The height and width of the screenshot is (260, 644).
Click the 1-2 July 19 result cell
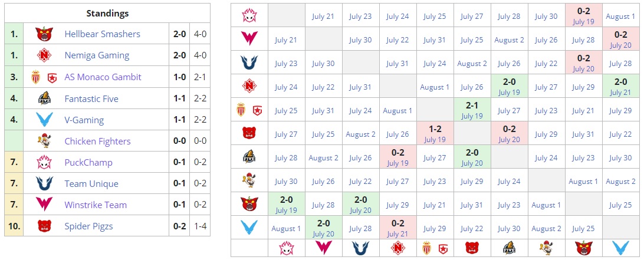(x=435, y=134)
